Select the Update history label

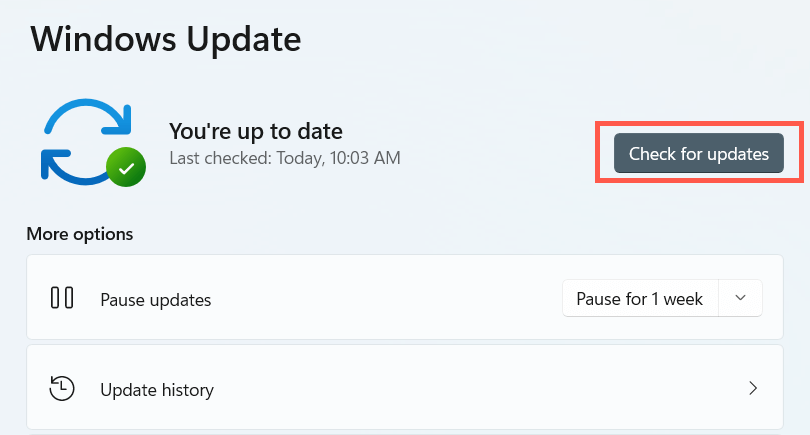157,389
